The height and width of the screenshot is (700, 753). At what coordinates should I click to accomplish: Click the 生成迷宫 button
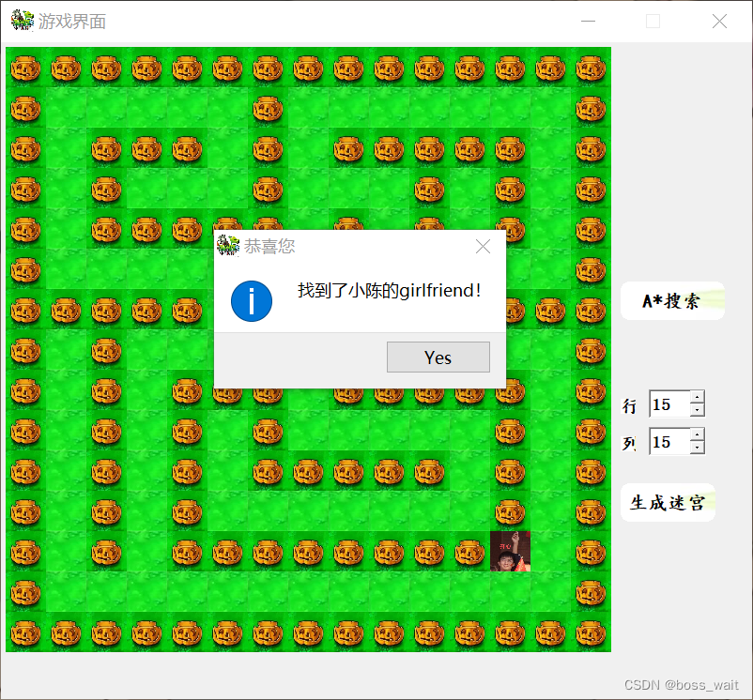coord(668,502)
